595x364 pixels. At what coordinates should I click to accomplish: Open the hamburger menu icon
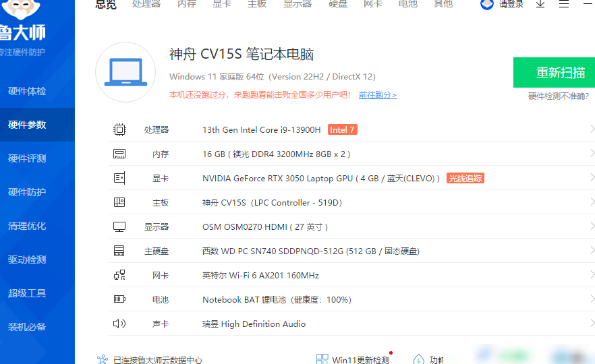tap(564, 4)
